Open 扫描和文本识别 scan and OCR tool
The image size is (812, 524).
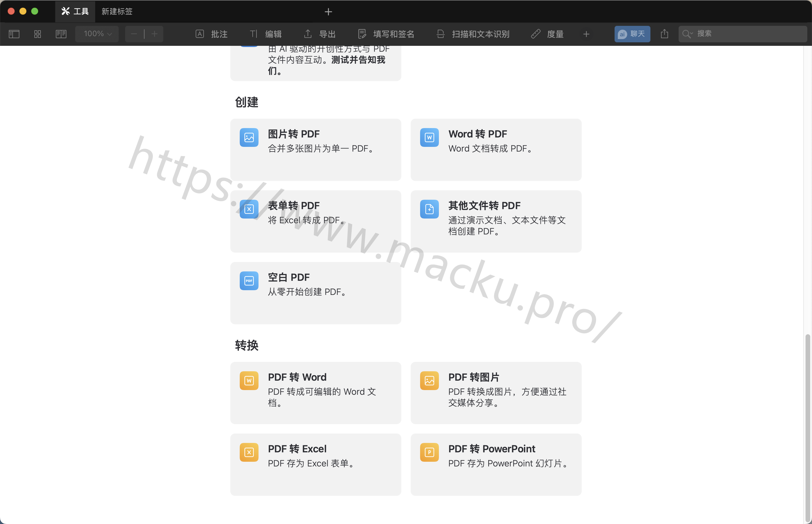pos(473,34)
